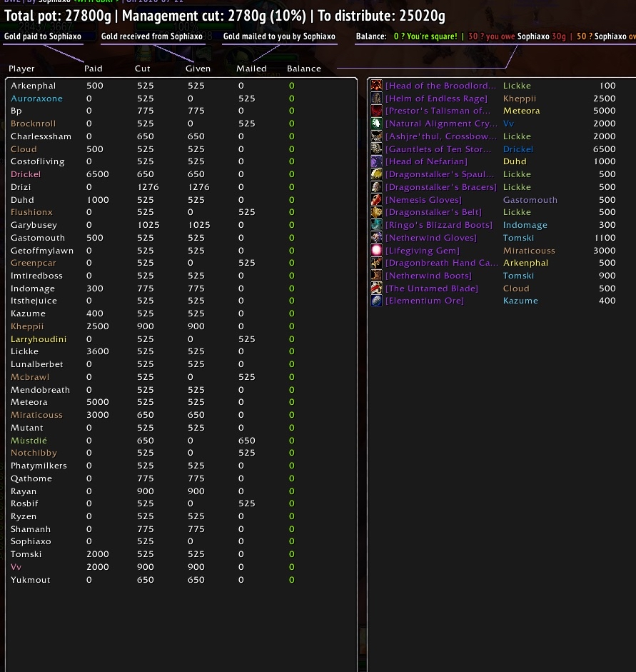The image size is (636, 672).
Task: Open the [Elementium Ore] item link
Action: 425,301
